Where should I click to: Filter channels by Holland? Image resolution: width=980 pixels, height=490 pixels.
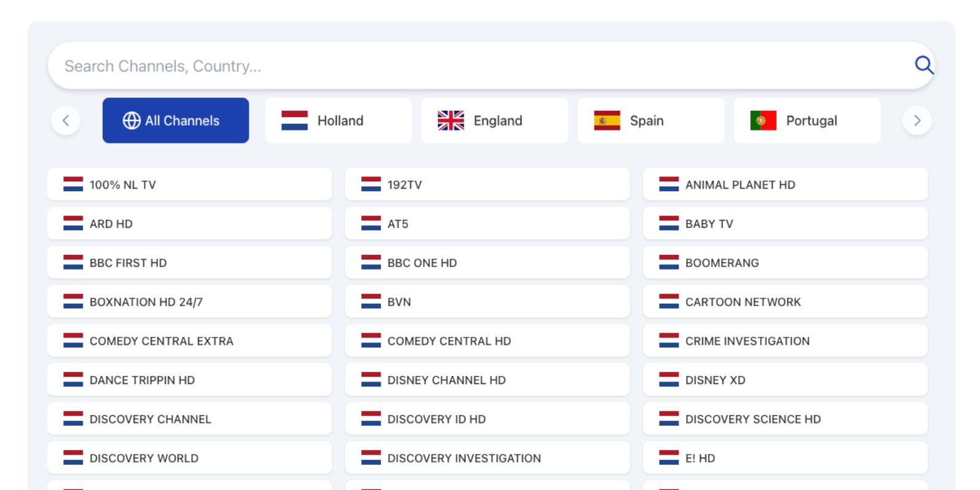point(339,121)
